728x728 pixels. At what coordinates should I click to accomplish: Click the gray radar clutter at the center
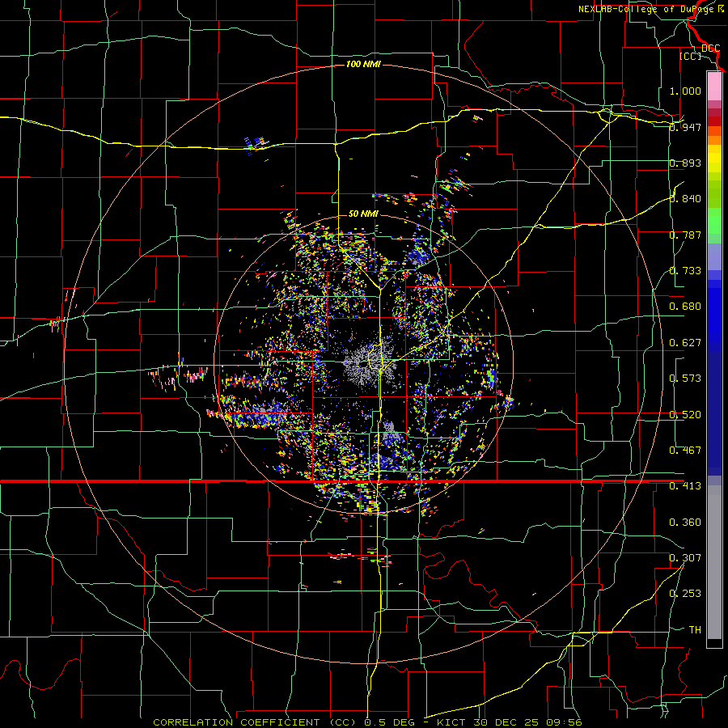pyautogui.click(x=370, y=363)
